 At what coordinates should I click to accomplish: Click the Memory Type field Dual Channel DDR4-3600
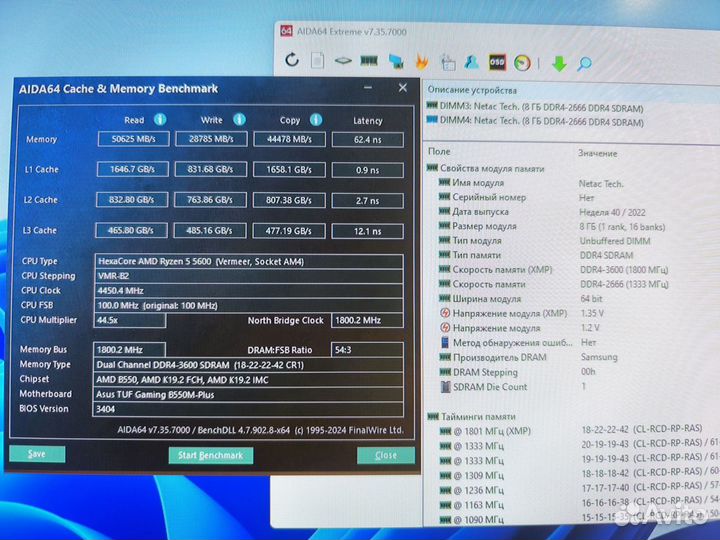pyautogui.click(x=248, y=365)
